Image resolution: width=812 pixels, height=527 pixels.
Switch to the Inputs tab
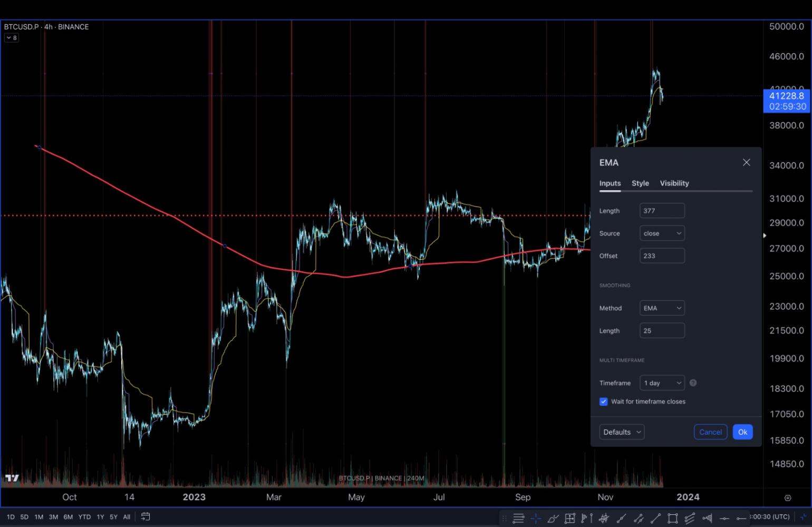[610, 183]
